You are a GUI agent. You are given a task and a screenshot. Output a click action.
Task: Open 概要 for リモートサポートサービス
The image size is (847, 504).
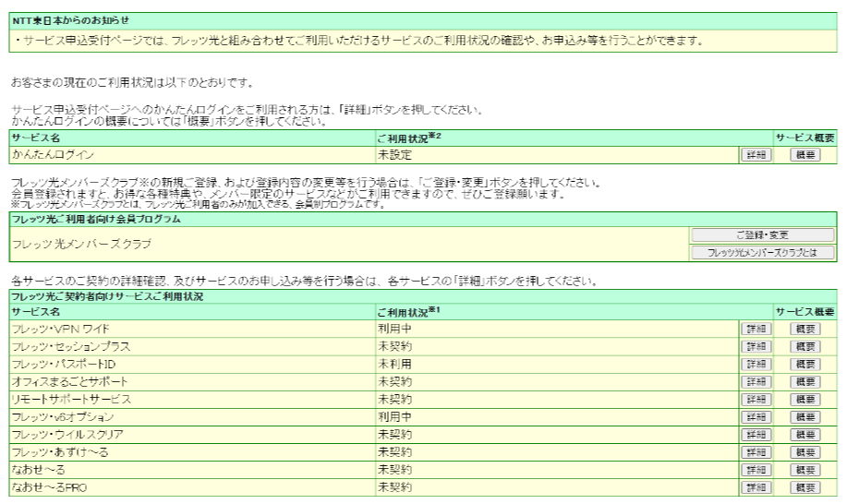[x=805, y=400]
